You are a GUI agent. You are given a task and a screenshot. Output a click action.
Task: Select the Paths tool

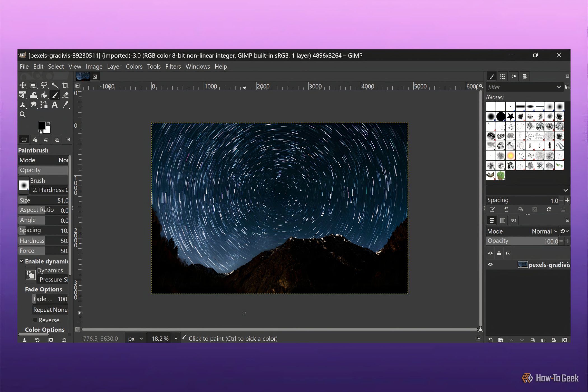point(44,105)
